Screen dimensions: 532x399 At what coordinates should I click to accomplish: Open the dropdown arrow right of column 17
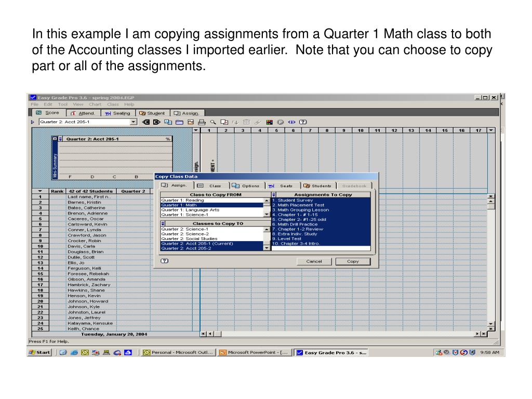[x=491, y=130]
